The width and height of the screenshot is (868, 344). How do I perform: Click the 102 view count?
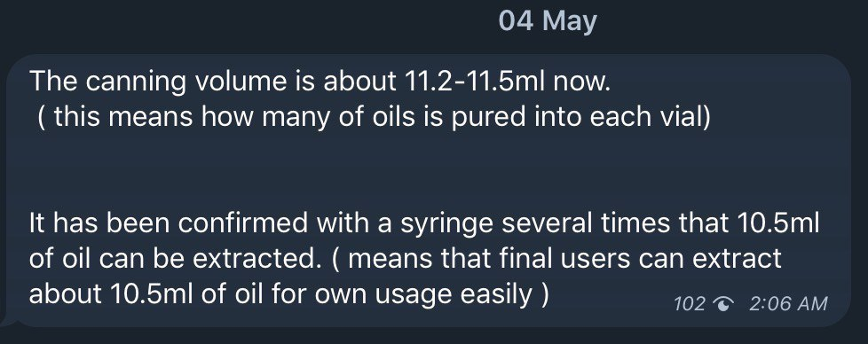pyautogui.click(x=690, y=303)
